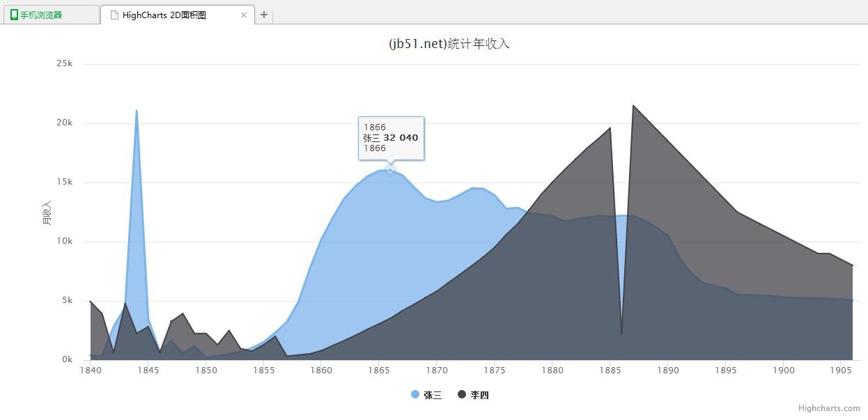Close the HighCharts 2D面积图 tab

(x=244, y=15)
